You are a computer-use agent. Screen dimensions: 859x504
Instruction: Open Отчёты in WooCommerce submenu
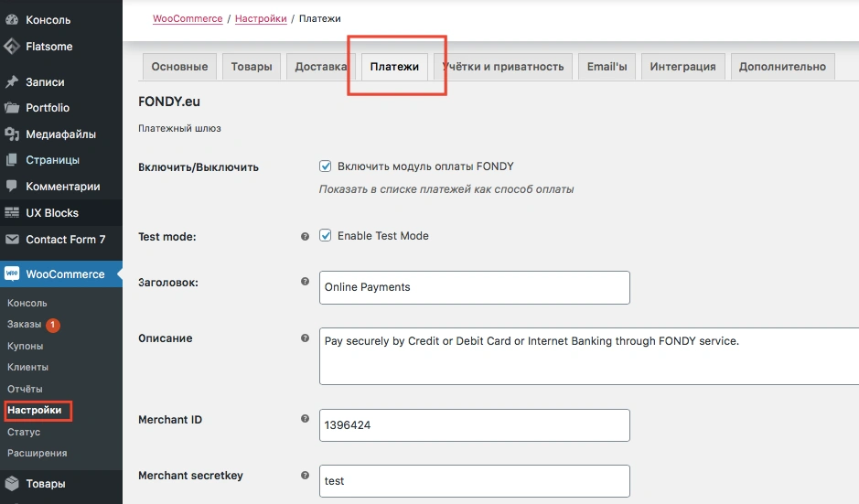tap(25, 389)
